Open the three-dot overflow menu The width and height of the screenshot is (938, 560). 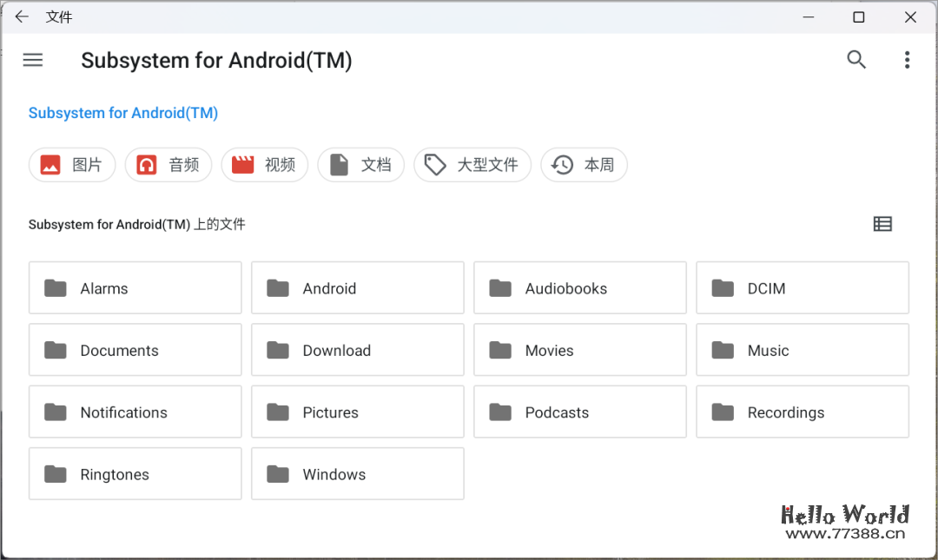(x=908, y=59)
